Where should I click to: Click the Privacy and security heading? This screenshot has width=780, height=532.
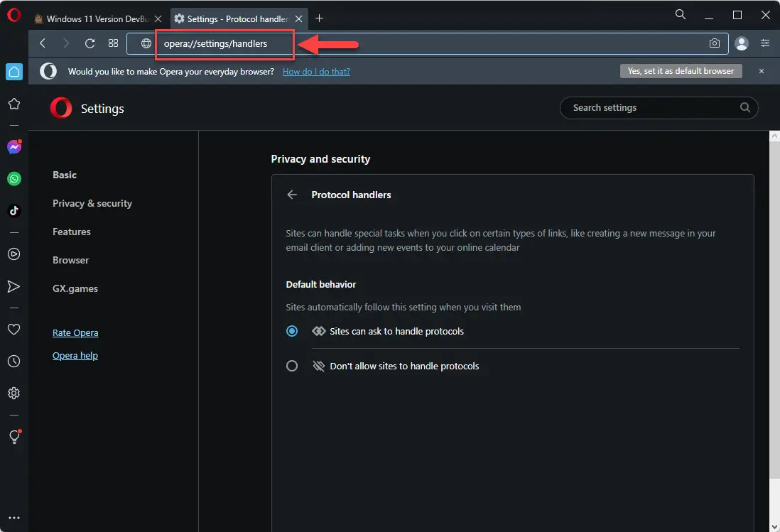click(320, 159)
